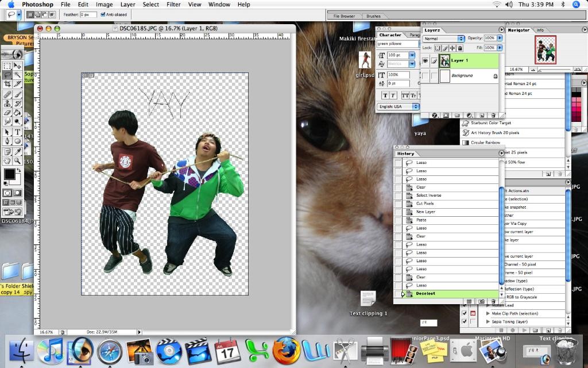Toggle Lock image pixels in Layers
The height and width of the screenshot is (368, 588).
(445, 48)
